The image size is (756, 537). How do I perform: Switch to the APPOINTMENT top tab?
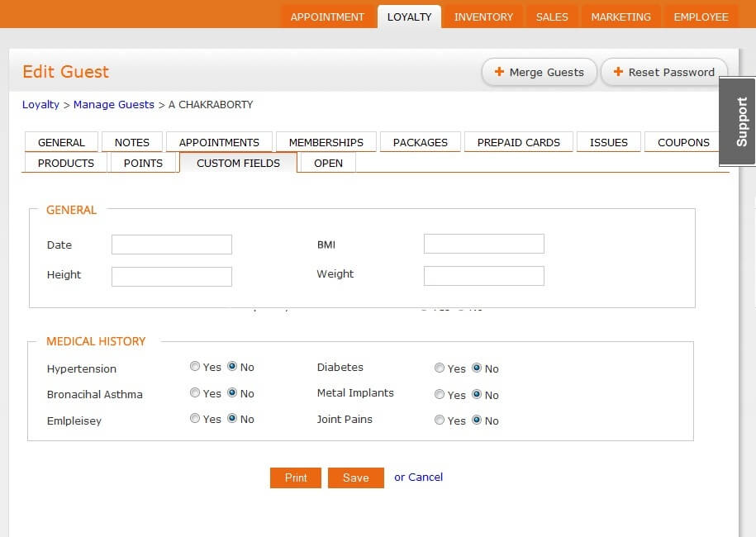point(327,16)
